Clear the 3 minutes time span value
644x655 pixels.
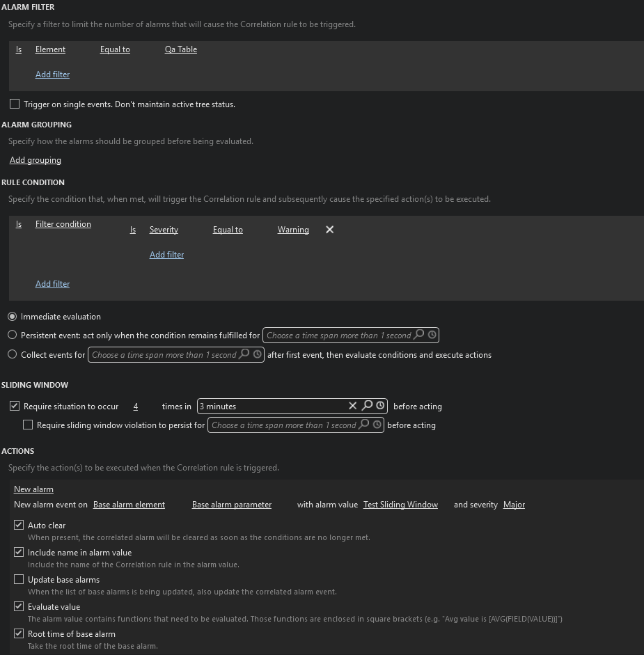[x=353, y=406]
